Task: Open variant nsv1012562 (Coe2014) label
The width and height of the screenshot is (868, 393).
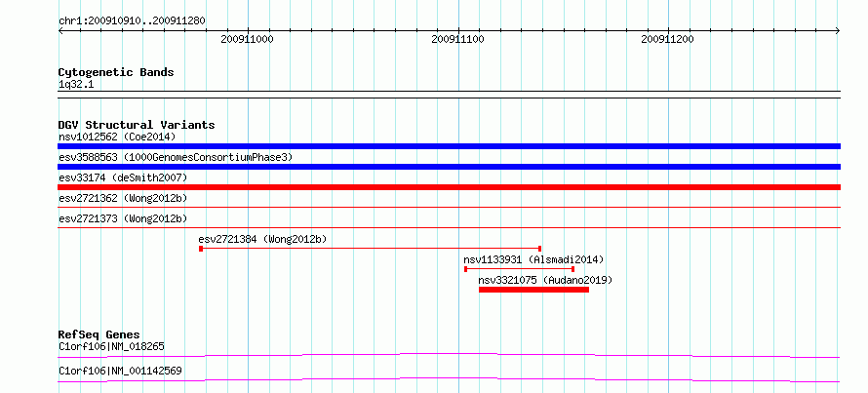Action: pyautogui.click(x=117, y=137)
